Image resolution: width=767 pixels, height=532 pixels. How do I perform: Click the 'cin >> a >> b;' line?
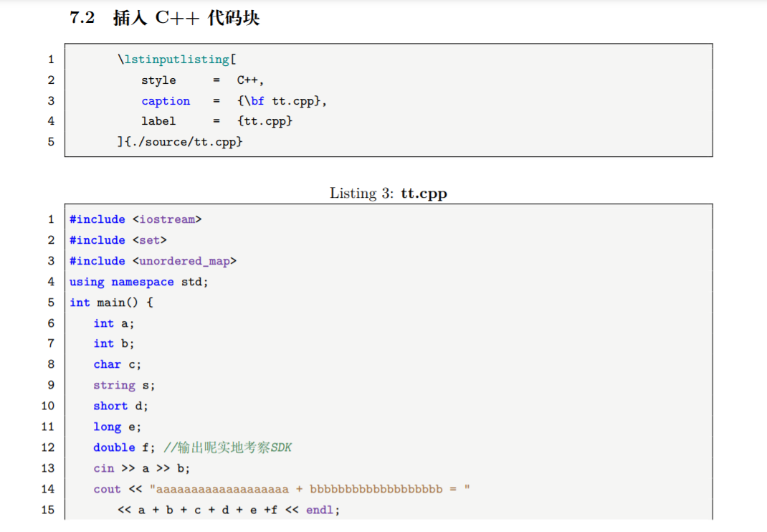click(142, 469)
